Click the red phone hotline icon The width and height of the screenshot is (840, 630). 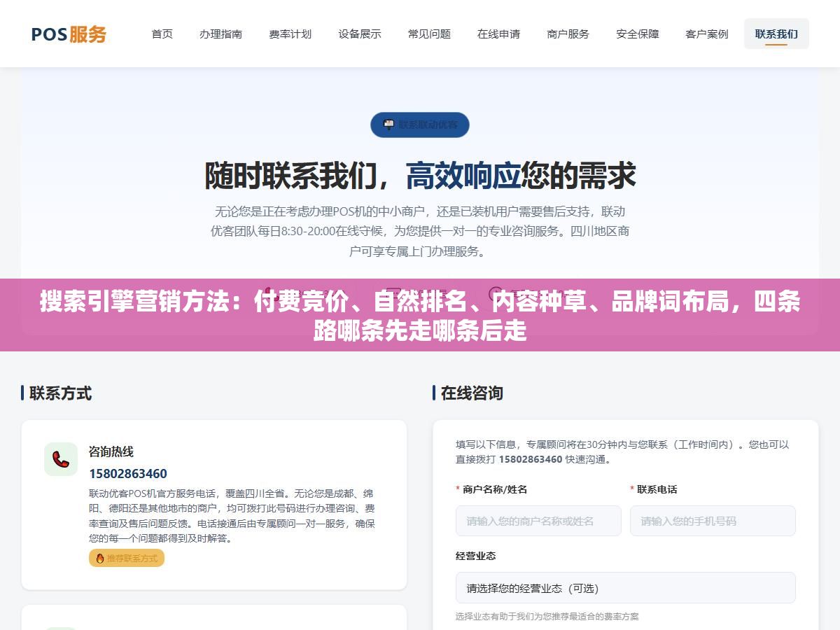point(61,459)
